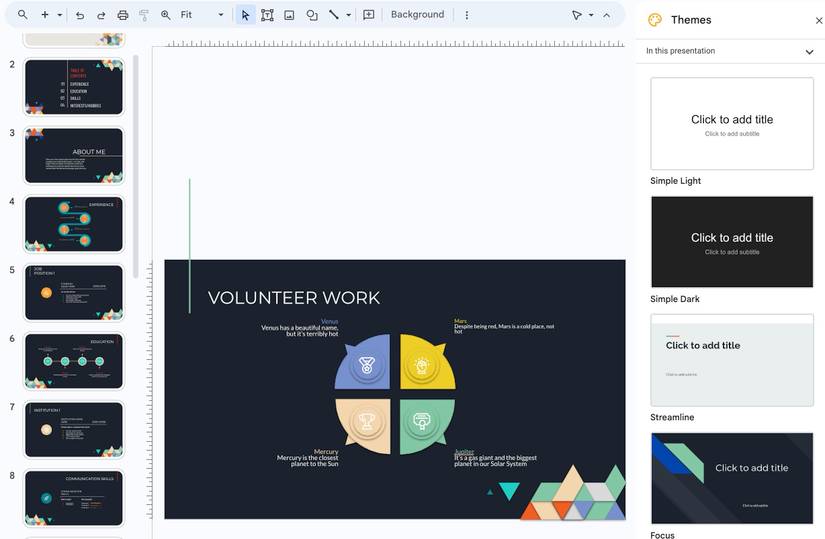
Task: Open the zoom level Fit dropdown
Action: (202, 15)
